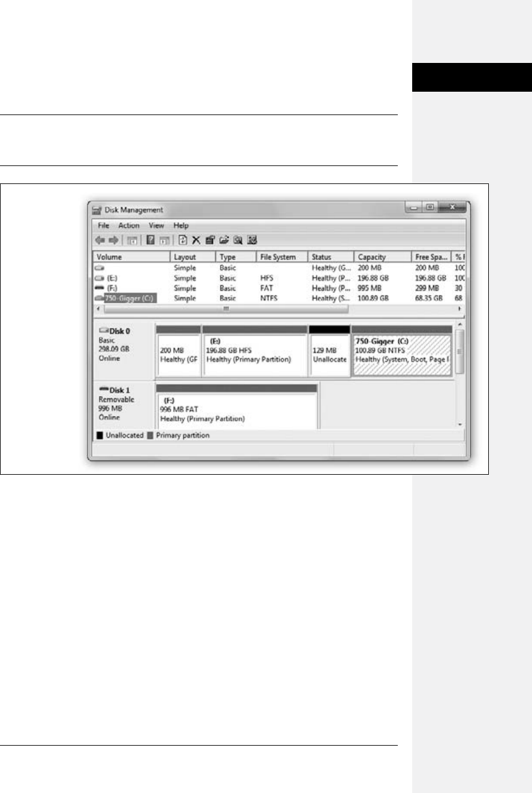The image size is (532, 793).
Task: Click the volume list scroll-left arrow
Action: tap(98, 309)
